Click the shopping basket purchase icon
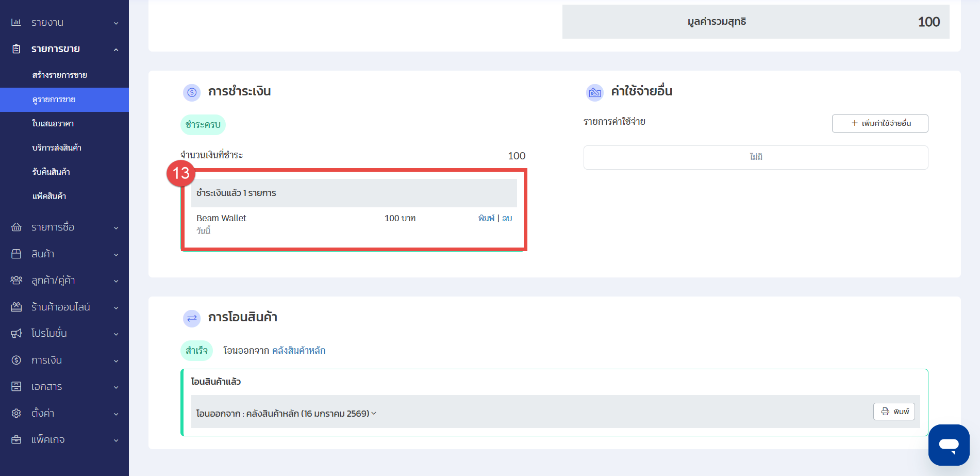This screenshot has height=476, width=980. click(x=16, y=227)
